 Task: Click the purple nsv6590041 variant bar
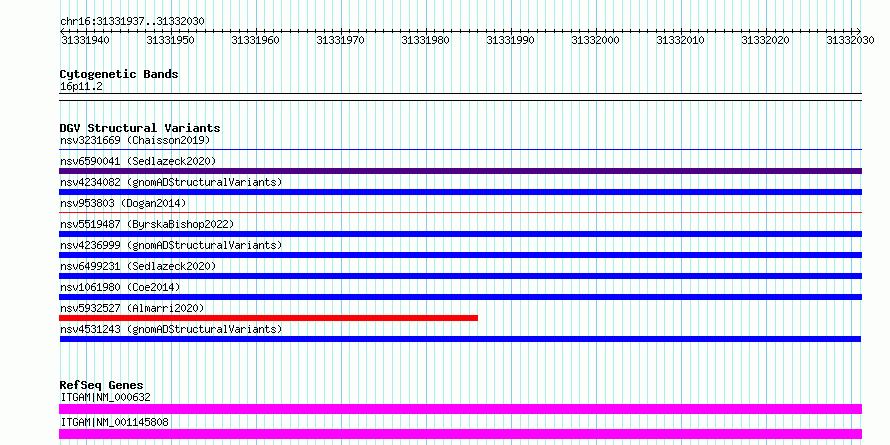click(460, 171)
